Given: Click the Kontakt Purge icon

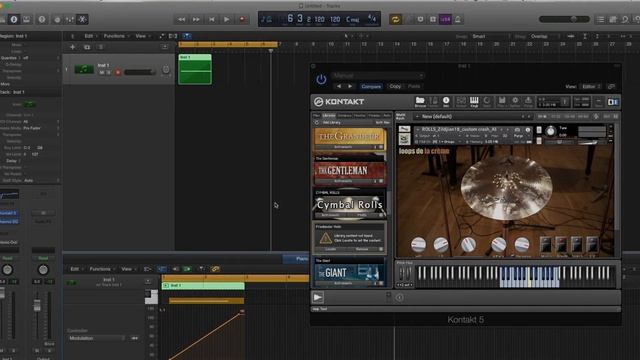Looking at the screenshot, I should (528, 102).
